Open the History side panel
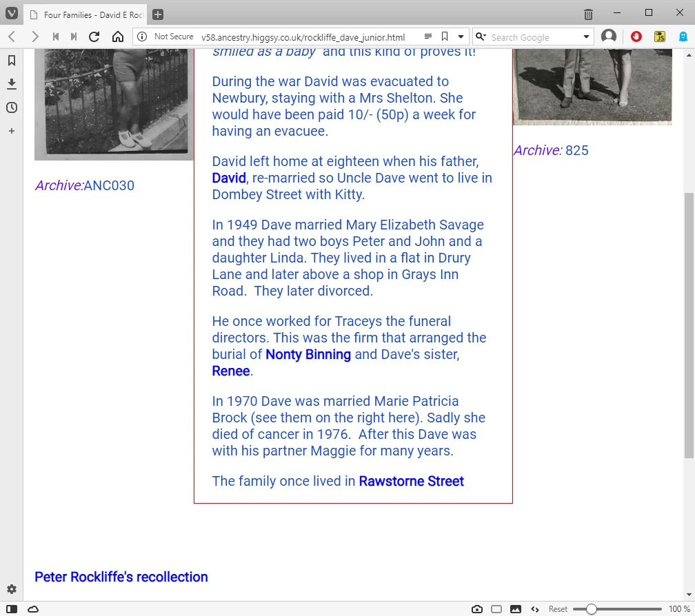The width and height of the screenshot is (695, 616). pos(12,107)
